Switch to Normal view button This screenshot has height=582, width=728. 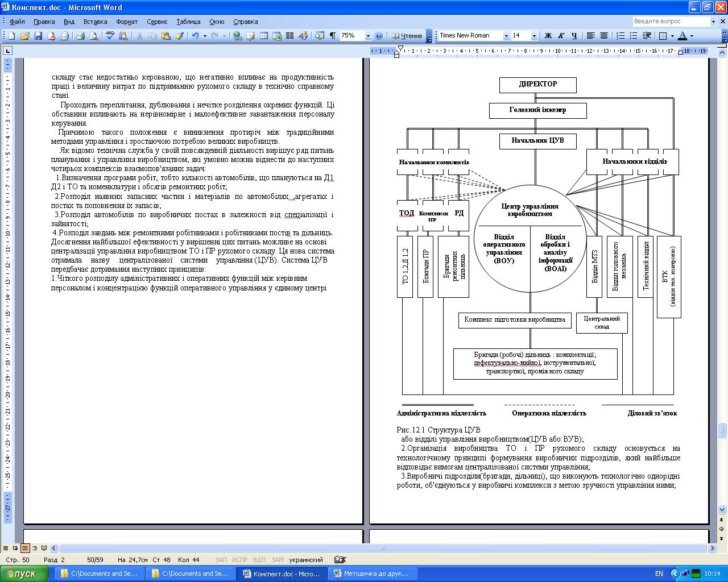click(6, 548)
